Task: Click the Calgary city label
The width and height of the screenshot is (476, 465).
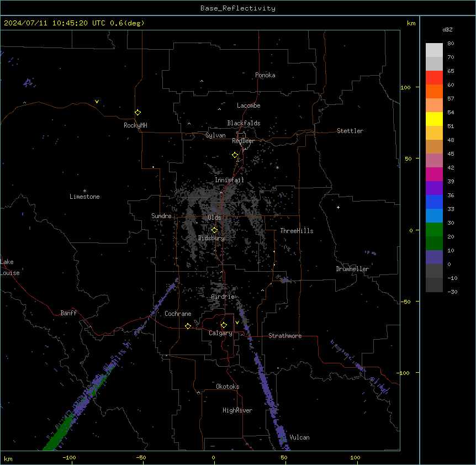Action: coord(220,333)
